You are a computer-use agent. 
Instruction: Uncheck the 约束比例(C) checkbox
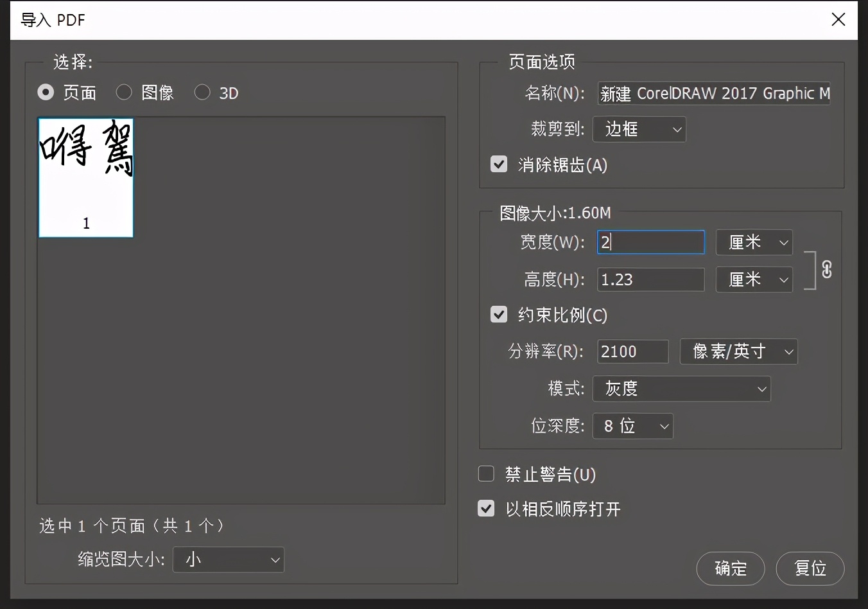[499, 315]
